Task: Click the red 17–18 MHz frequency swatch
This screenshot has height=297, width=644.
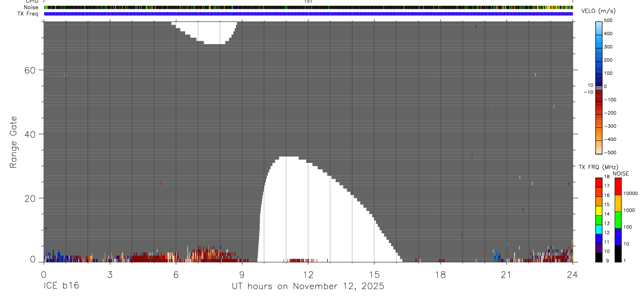Action: pyautogui.click(x=599, y=183)
